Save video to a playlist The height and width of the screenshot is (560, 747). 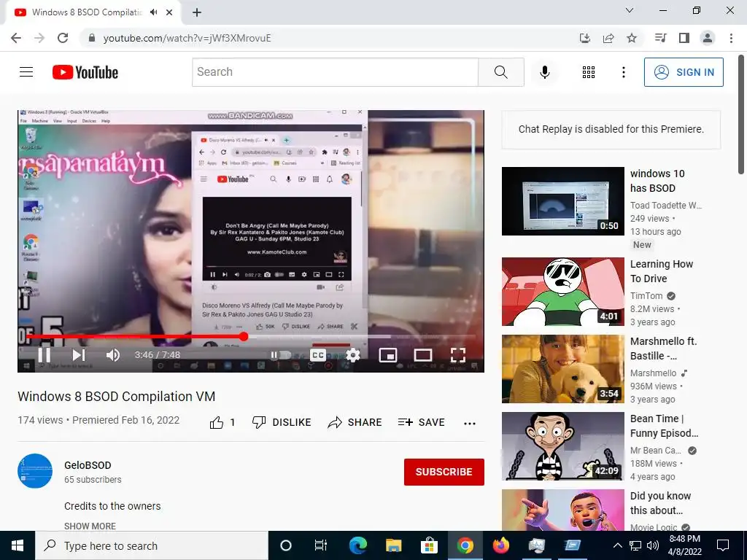(422, 422)
